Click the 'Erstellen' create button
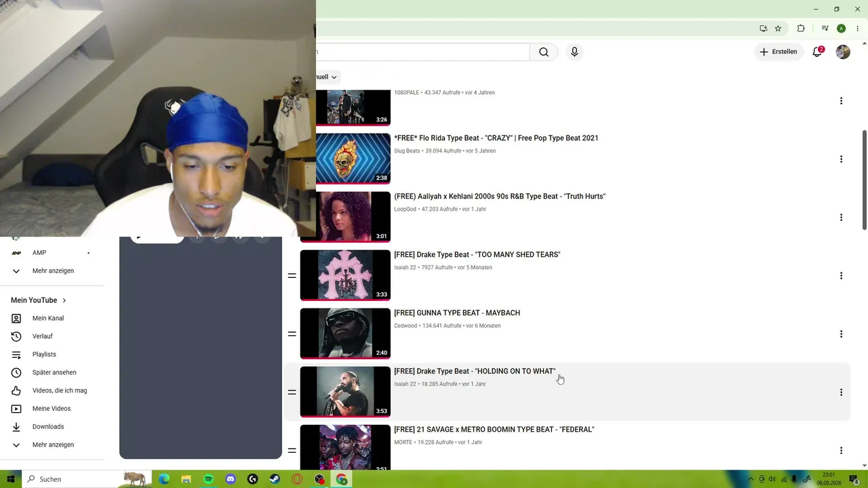This screenshot has width=868, height=488. pyautogui.click(x=778, y=52)
